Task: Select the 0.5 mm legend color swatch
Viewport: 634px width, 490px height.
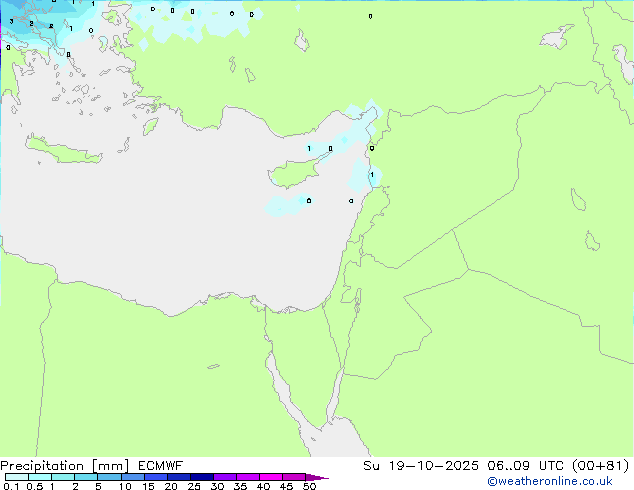Action: [x=40, y=477]
